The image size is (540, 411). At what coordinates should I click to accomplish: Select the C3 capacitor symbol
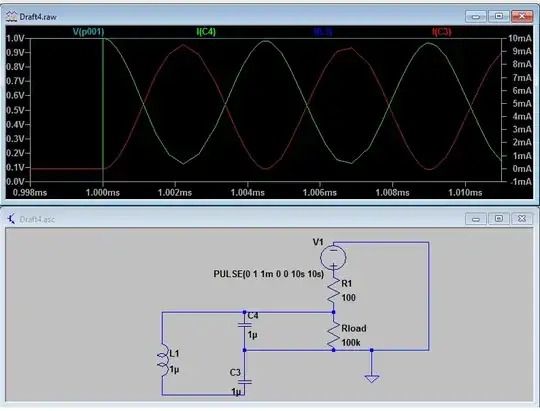point(245,382)
